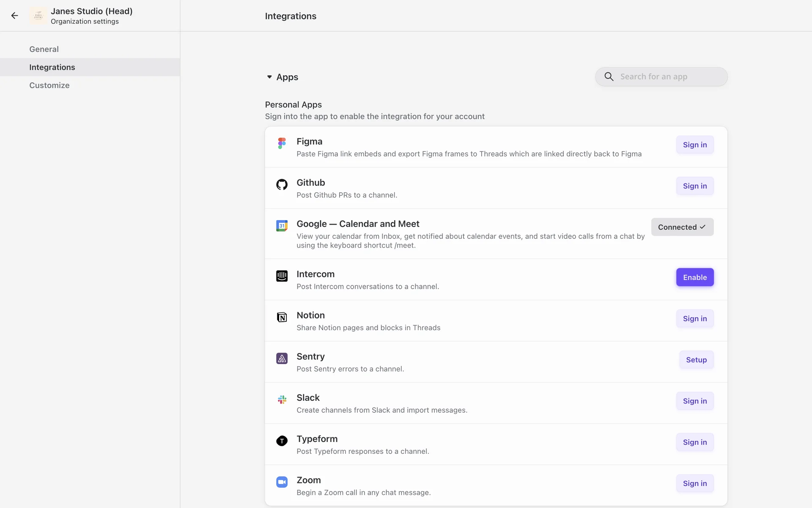
Task: Click the Sentry app icon
Action: 282,359
